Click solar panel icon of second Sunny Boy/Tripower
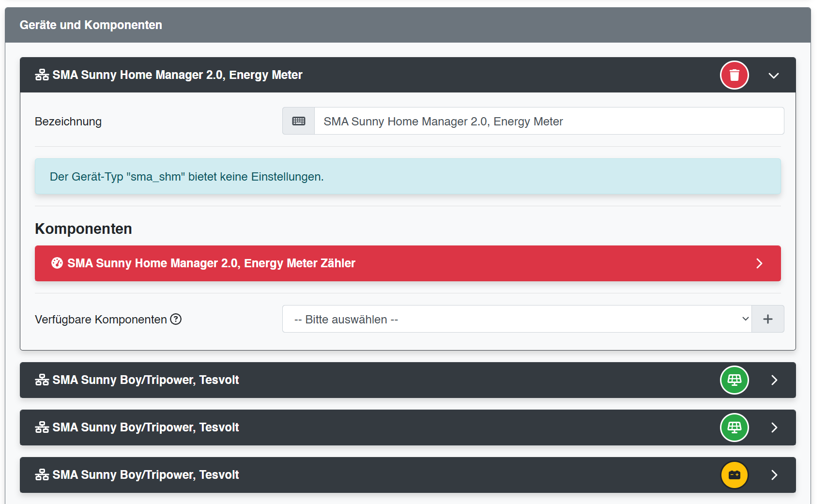827x504 pixels. click(734, 428)
